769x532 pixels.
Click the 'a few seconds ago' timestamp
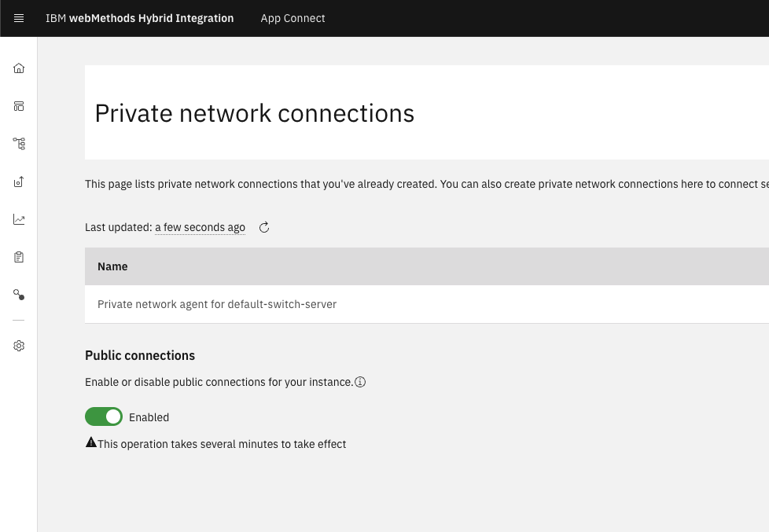[200, 228]
